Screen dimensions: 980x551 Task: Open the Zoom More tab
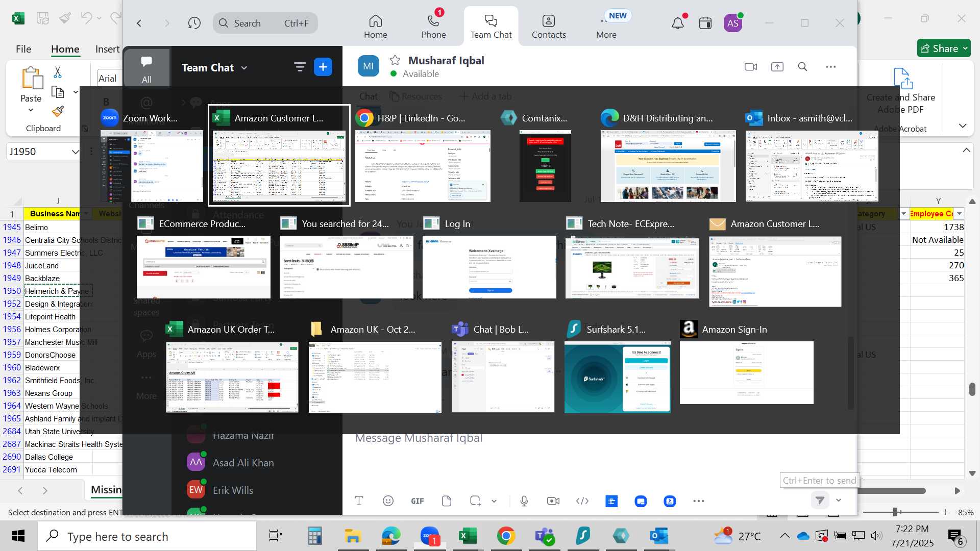(606, 26)
